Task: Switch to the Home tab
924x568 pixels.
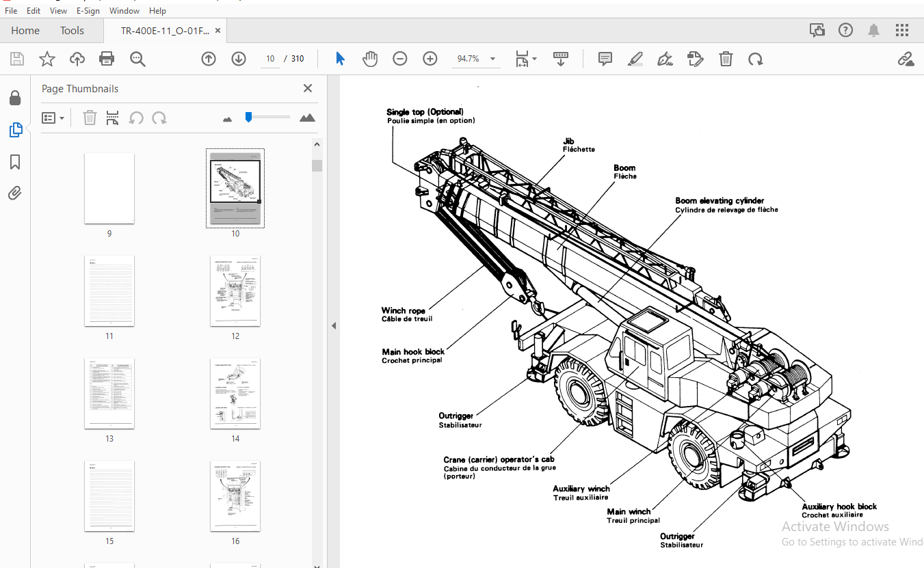Action: tap(25, 30)
